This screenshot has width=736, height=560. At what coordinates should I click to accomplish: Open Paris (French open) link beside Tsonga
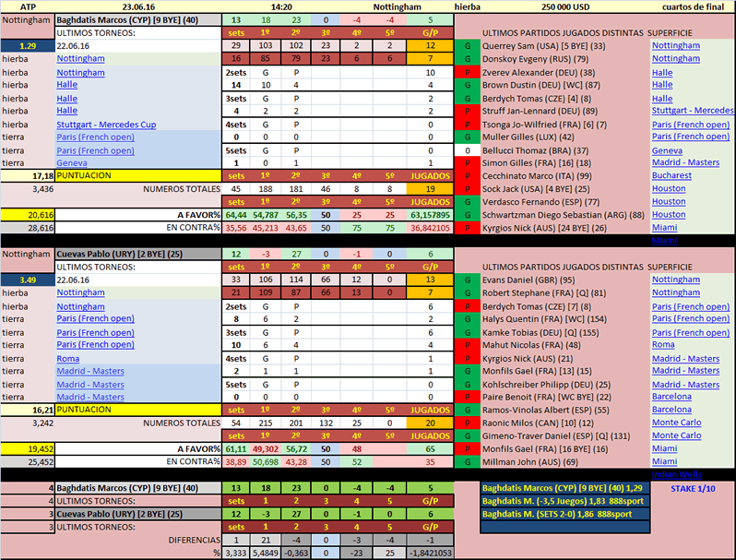point(691,125)
